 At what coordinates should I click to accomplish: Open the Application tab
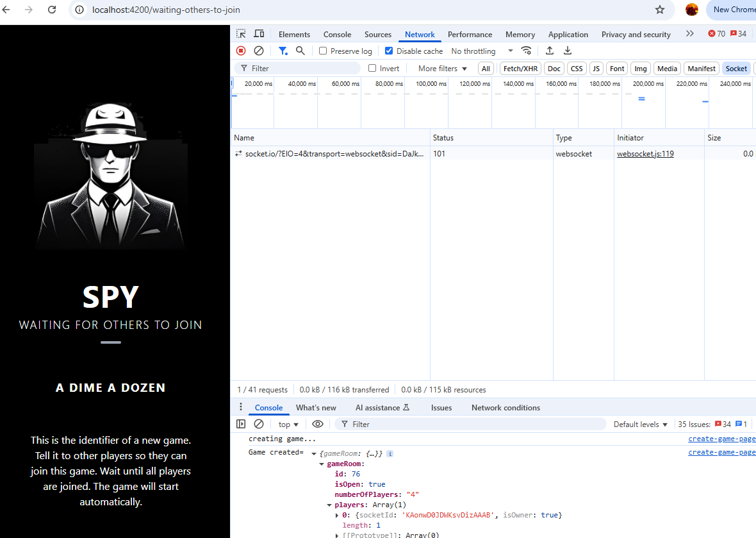click(x=568, y=34)
